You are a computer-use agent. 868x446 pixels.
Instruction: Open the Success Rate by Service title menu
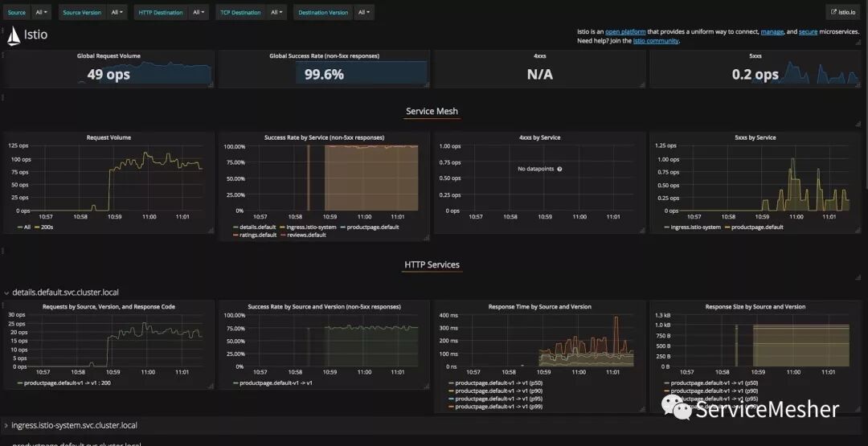tap(324, 137)
